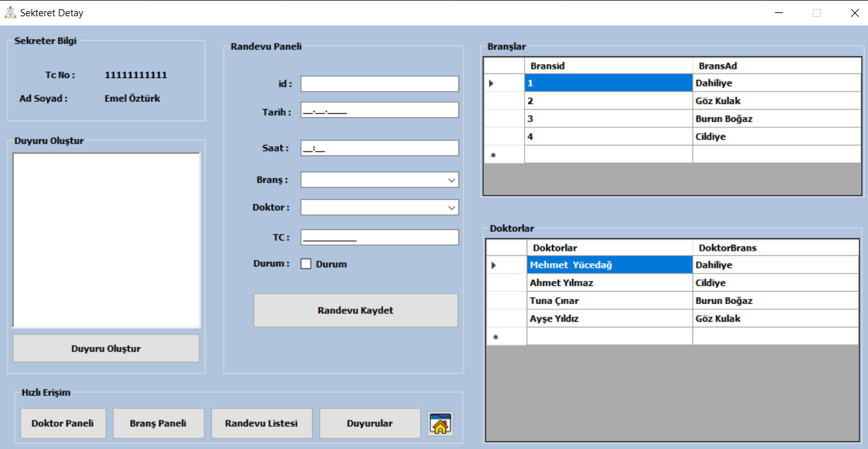Image resolution: width=868 pixels, height=449 pixels.
Task: Open the Doktor Paneli
Action: (x=62, y=423)
